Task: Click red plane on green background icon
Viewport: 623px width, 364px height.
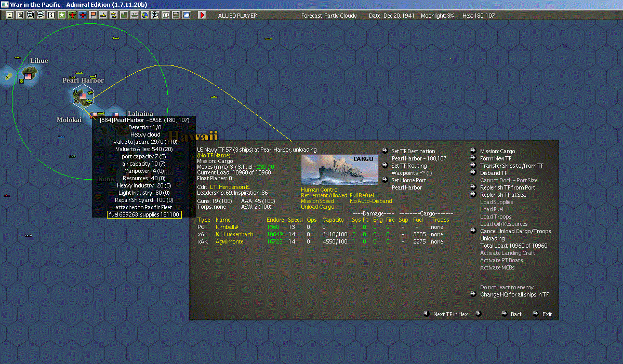Action: click(72, 15)
